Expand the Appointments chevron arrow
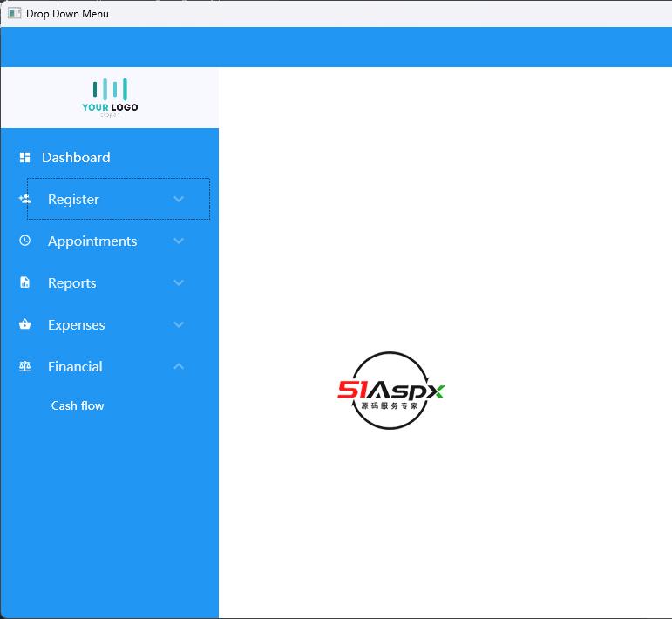Viewport: 672px width, 619px height. click(x=179, y=241)
